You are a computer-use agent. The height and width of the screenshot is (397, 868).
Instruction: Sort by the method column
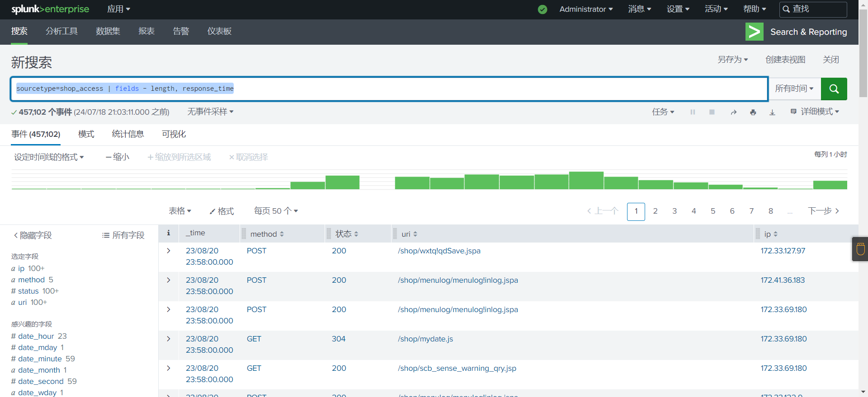pos(267,234)
